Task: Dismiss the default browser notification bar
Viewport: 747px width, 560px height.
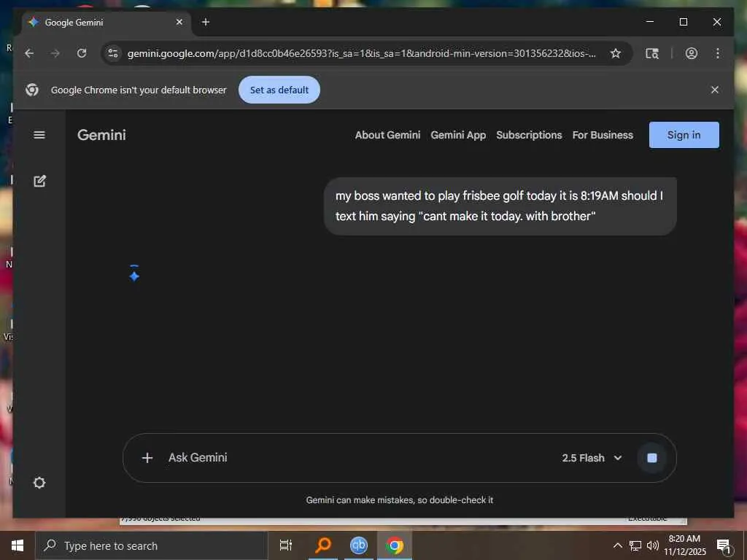Action: 715,90
